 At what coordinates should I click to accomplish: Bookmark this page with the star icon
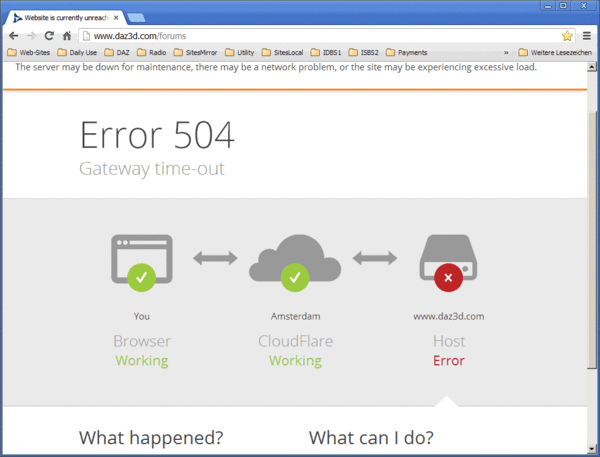click(x=567, y=36)
